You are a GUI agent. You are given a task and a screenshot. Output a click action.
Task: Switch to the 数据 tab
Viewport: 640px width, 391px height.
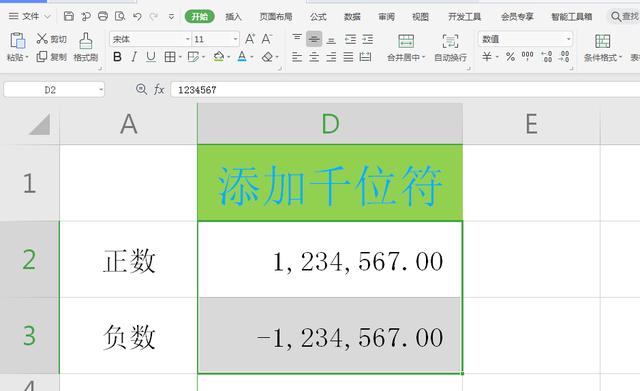click(x=352, y=17)
